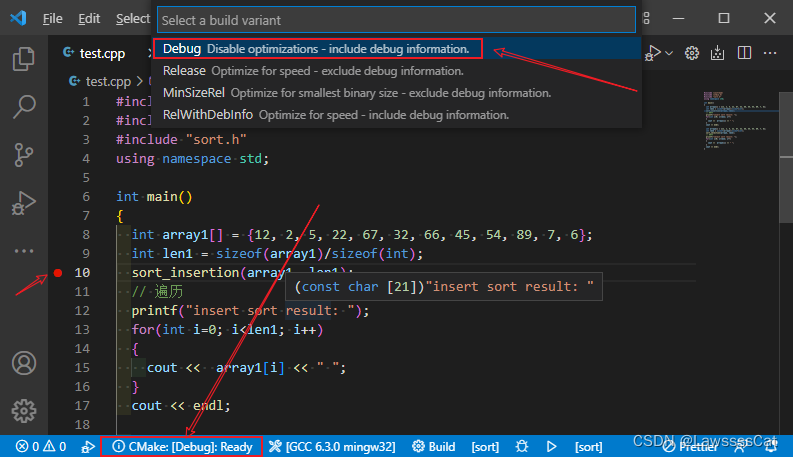This screenshot has height=457, width=793.
Task: Click the layout control icon beside the picker
Action: (646, 18)
